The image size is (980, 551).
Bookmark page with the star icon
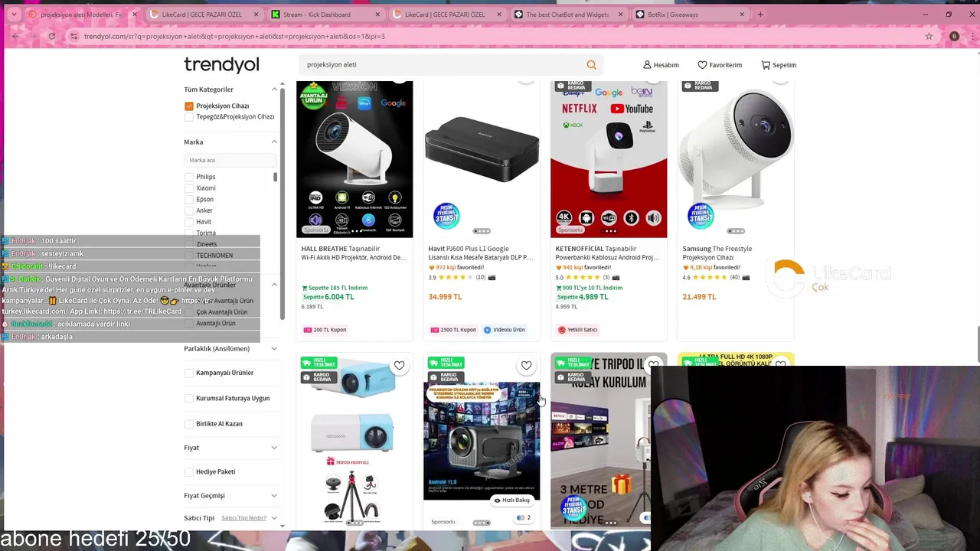point(929,36)
